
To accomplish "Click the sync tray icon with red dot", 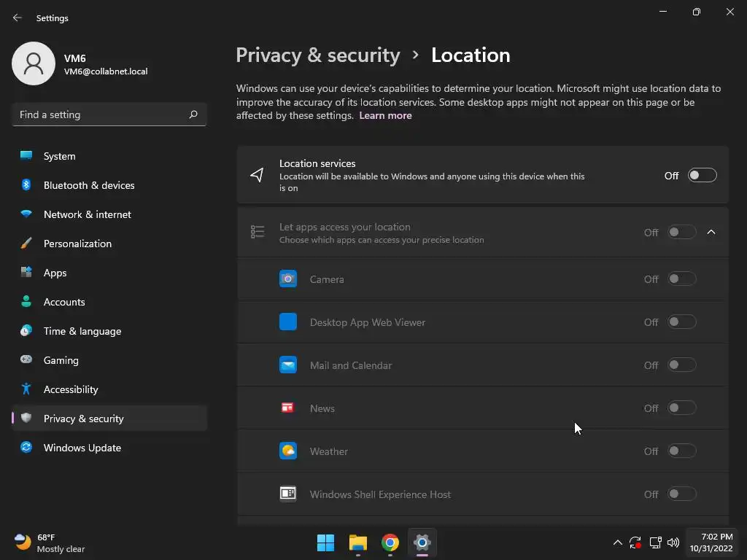I will coord(635,542).
